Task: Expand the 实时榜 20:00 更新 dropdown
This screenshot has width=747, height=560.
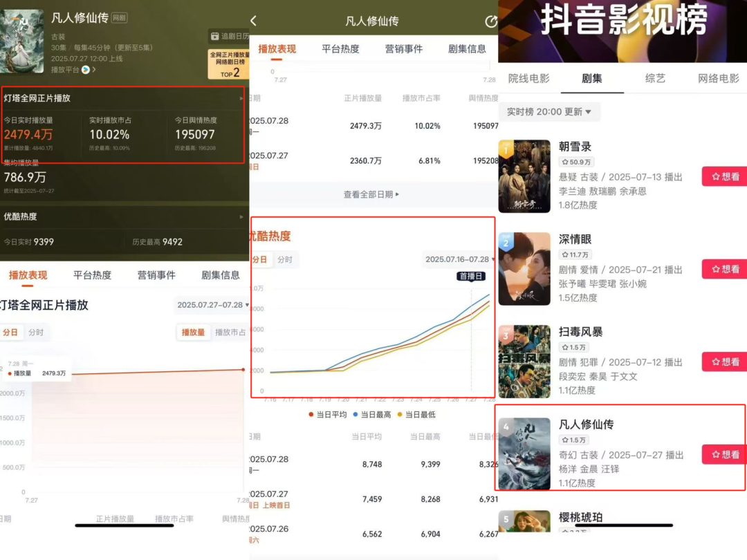Action: point(549,111)
